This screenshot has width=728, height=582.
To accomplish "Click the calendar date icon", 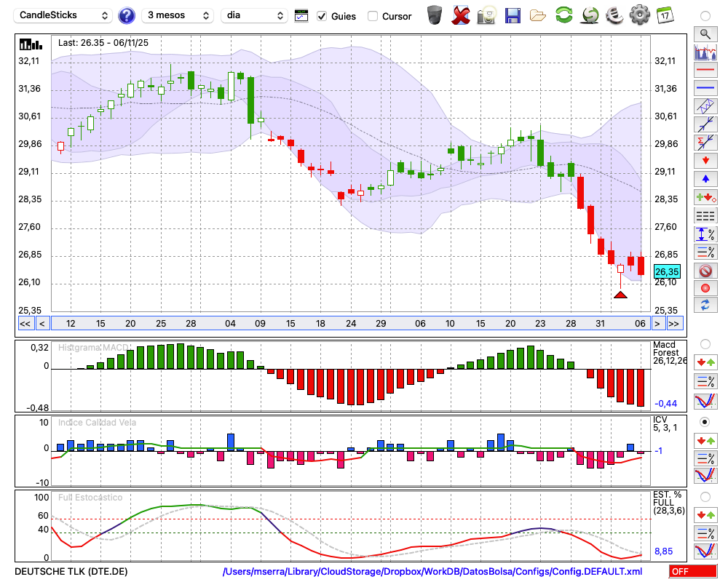I will tap(664, 15).
